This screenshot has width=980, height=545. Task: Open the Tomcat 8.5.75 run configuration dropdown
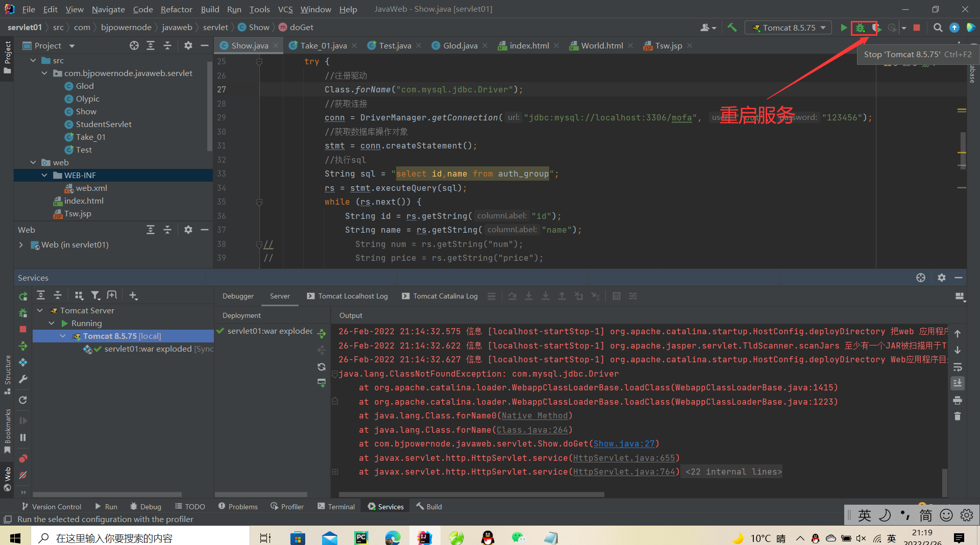pos(788,28)
